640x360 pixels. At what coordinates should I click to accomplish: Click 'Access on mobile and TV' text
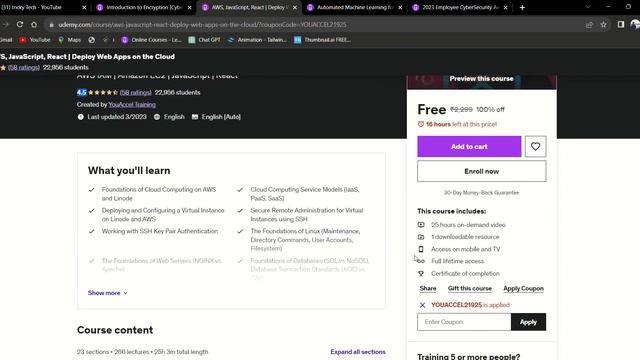[x=465, y=249]
